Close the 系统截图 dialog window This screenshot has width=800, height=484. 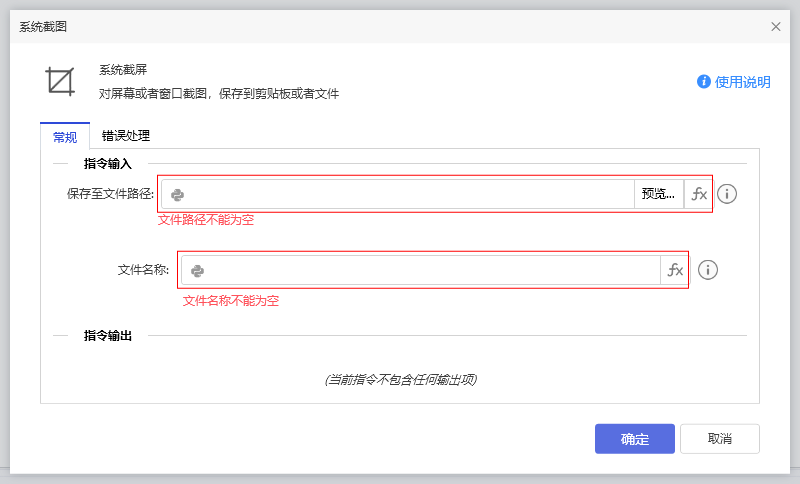coord(776,27)
